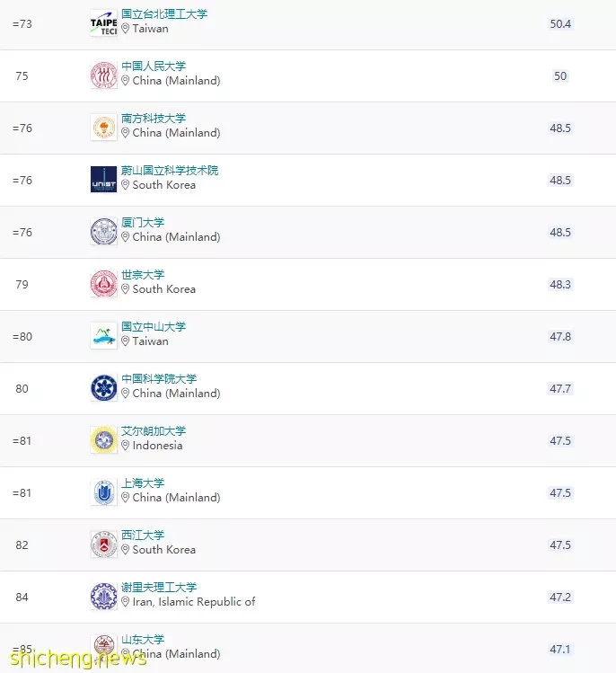This screenshot has height=673, width=616.
Task: Click the 厦门大学 circular emblem
Action: click(104, 232)
